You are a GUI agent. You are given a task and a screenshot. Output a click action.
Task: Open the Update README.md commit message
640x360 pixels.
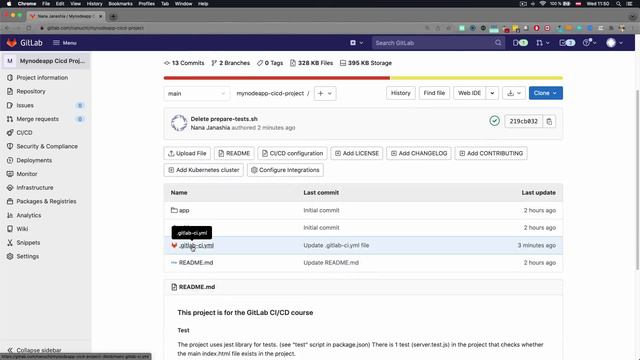click(331, 262)
